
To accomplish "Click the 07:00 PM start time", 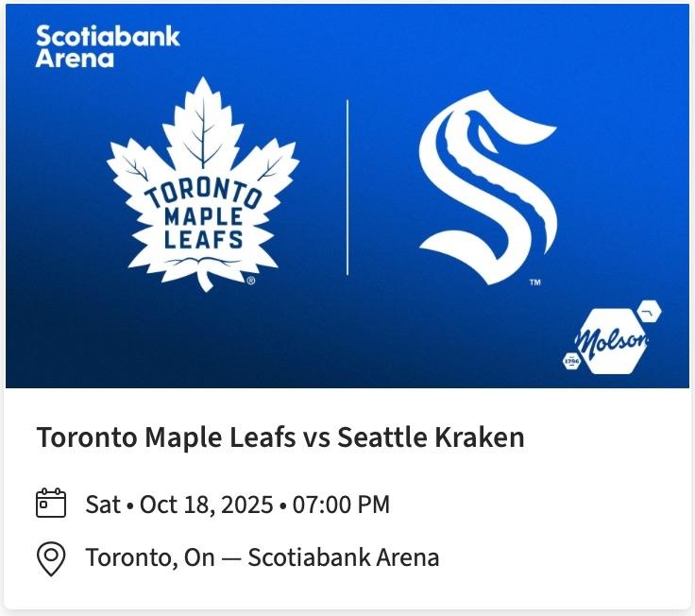I will pyautogui.click(x=341, y=505).
